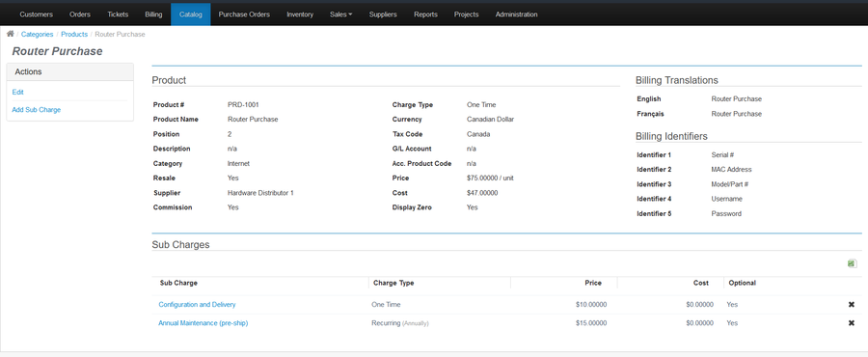Click the English translation value Router Purchase

(x=736, y=99)
